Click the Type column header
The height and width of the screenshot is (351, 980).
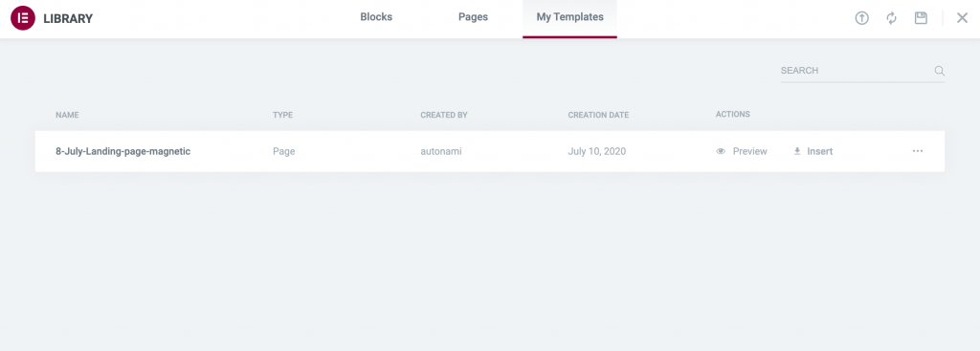[x=282, y=115]
